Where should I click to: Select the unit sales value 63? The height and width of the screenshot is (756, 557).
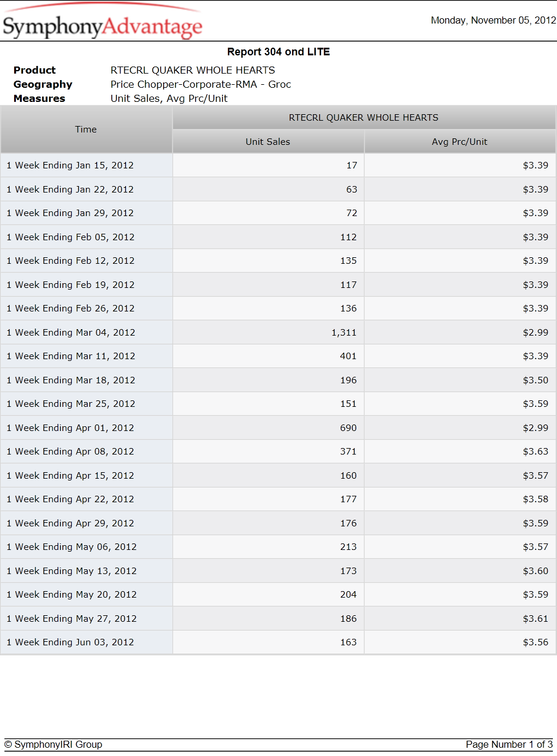click(x=352, y=190)
